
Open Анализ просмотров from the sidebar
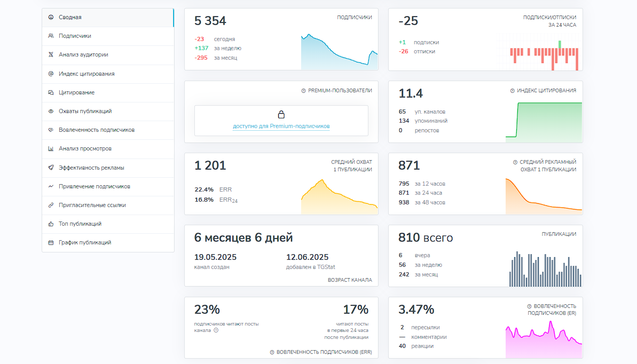tap(85, 149)
